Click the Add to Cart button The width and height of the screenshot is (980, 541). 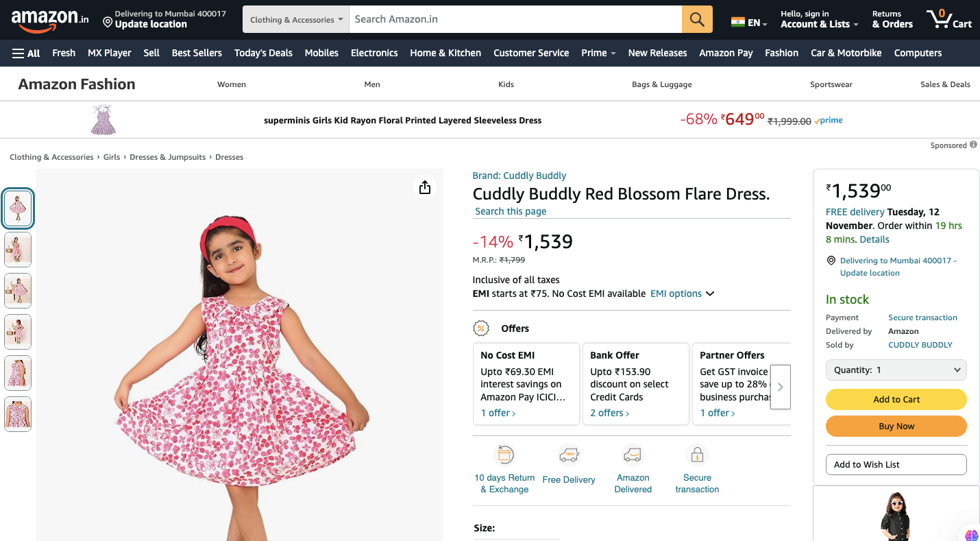(x=896, y=399)
